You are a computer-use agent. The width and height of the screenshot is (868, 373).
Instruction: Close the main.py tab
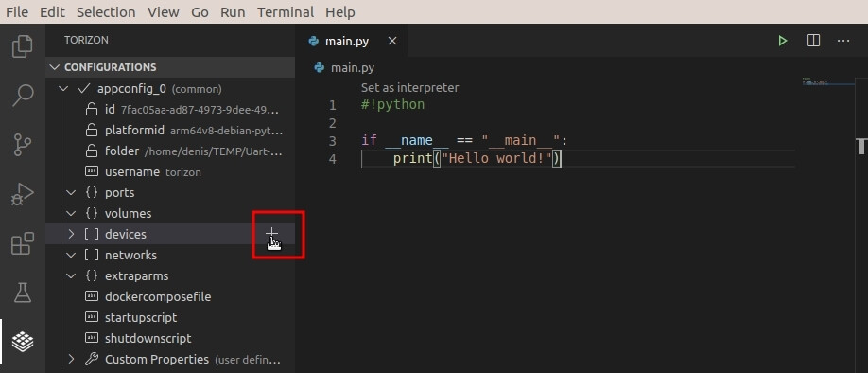[392, 41]
